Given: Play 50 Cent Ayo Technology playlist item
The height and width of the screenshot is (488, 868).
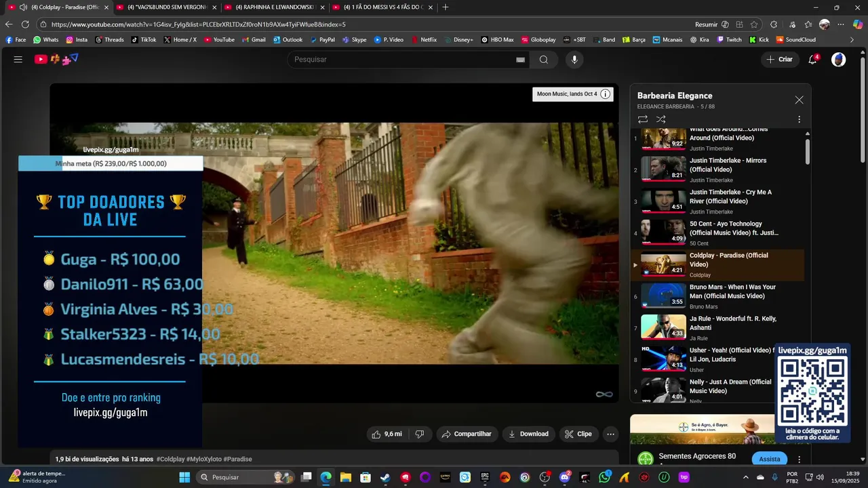Looking at the screenshot, I should pyautogui.click(x=717, y=233).
